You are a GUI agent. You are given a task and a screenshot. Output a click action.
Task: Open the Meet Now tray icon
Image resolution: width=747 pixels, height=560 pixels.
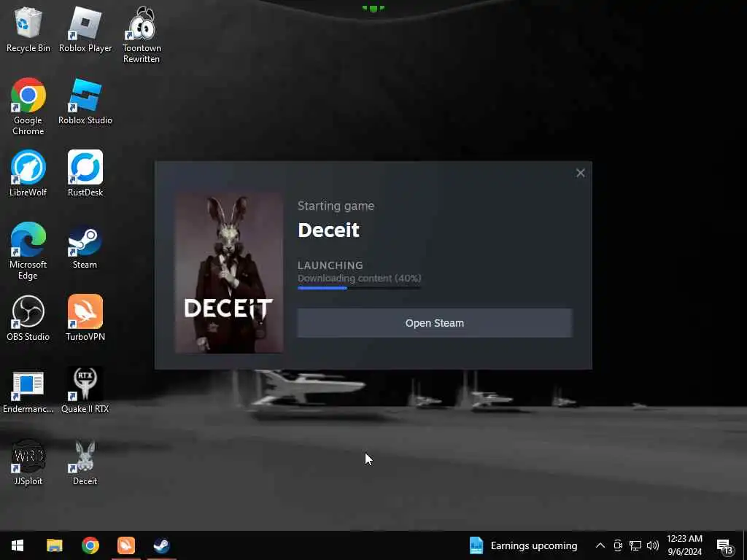pyautogui.click(x=618, y=545)
